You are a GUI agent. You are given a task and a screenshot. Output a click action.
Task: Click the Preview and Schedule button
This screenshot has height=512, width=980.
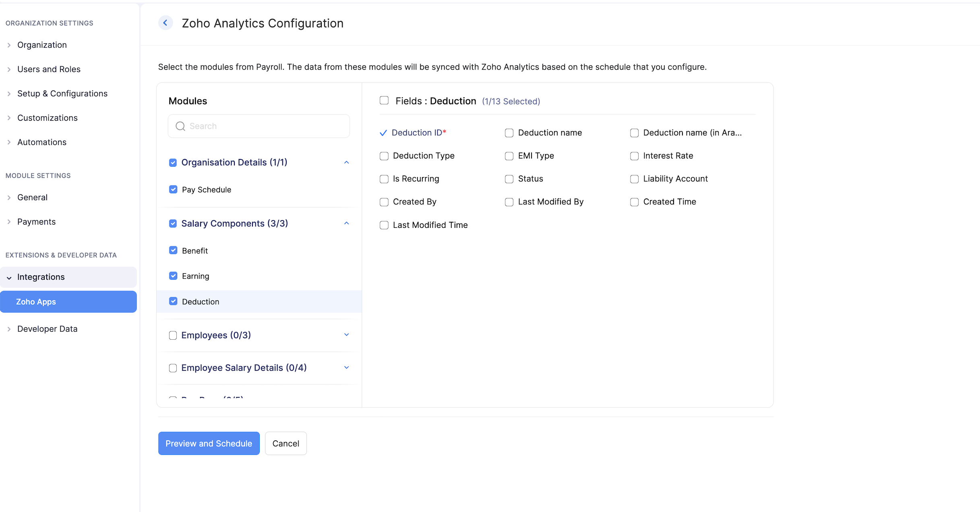pos(209,443)
